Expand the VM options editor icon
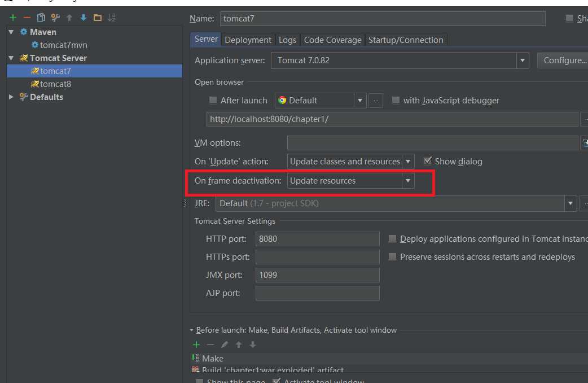Viewport: 588px width, 383px height. 585,143
